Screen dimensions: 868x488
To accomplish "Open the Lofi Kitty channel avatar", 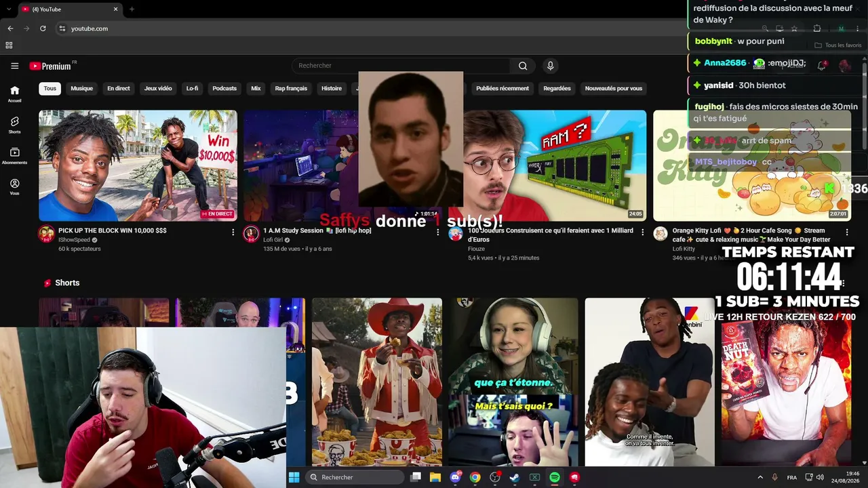I will (x=660, y=235).
